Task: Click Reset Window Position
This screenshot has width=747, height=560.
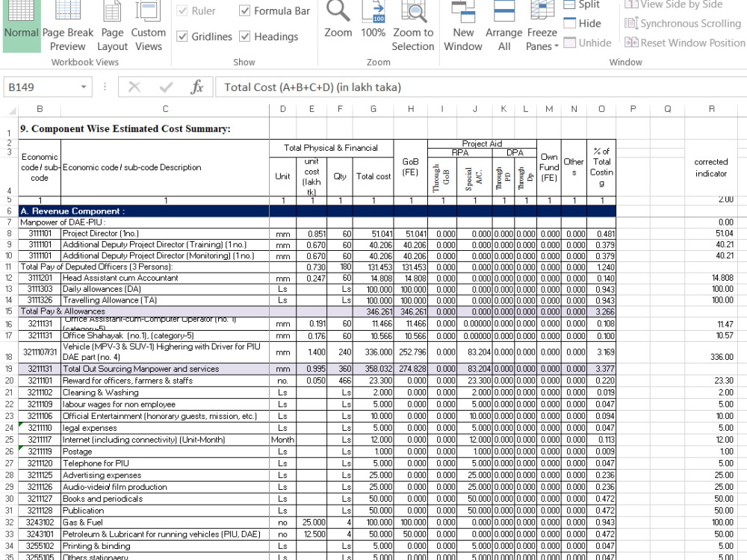Action: (684, 43)
